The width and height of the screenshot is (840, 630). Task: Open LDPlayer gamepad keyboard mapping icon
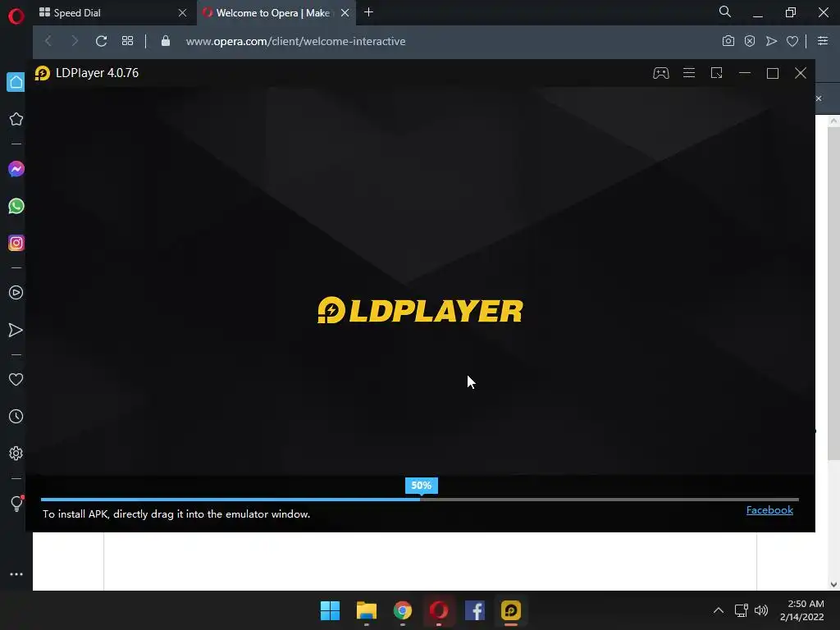point(661,73)
